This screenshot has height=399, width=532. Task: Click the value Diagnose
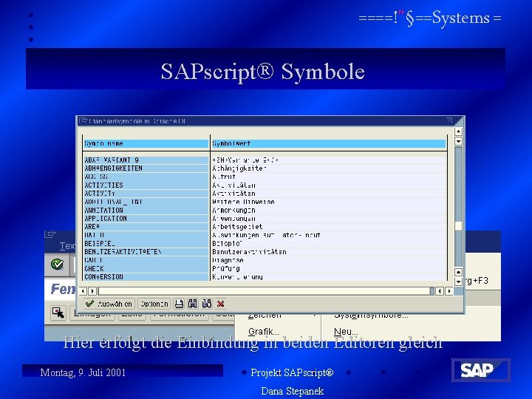click(x=228, y=260)
